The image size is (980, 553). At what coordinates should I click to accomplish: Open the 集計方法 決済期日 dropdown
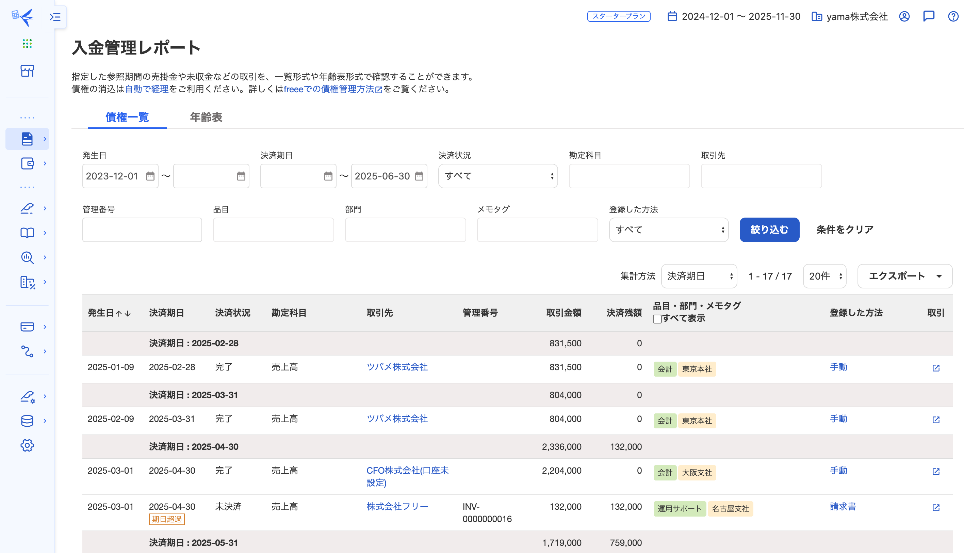click(x=699, y=276)
